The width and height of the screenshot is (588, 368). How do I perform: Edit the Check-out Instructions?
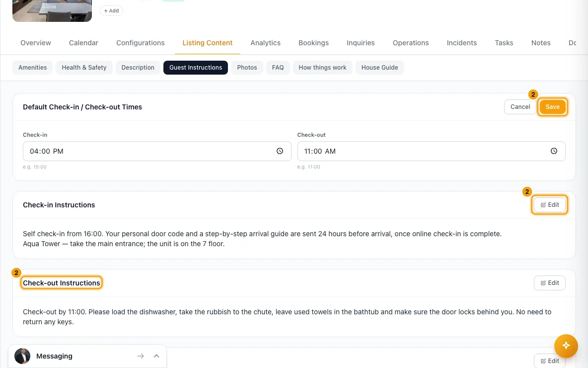click(550, 283)
